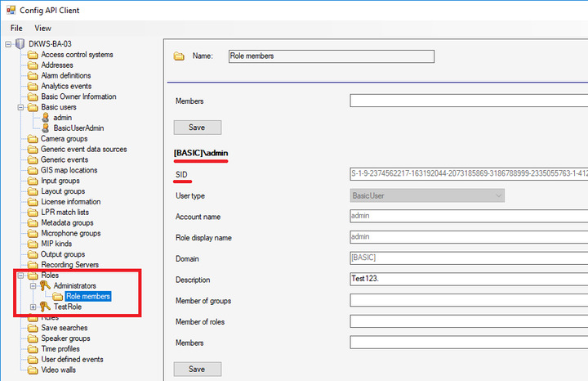The width and height of the screenshot is (588, 381).
Task: Open the File menu
Action: point(16,28)
